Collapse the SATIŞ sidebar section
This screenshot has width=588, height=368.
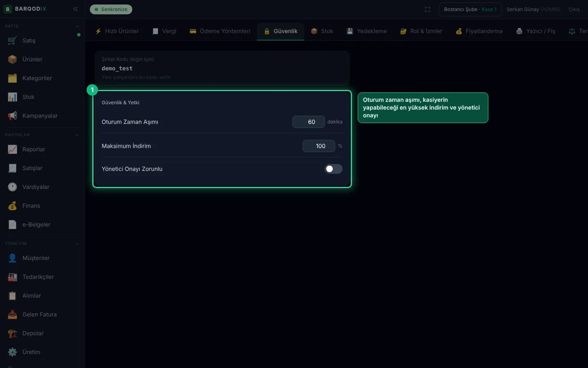(x=77, y=26)
